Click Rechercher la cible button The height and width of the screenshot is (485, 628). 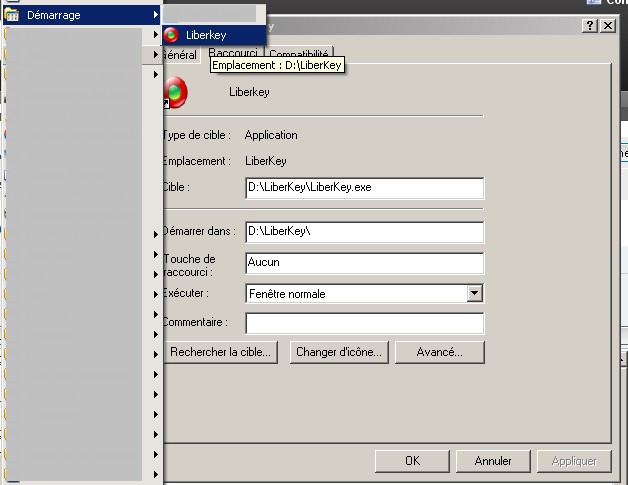220,352
